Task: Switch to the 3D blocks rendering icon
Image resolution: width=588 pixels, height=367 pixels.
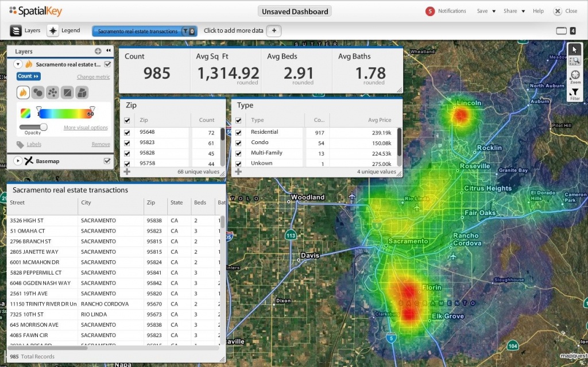Action: point(82,92)
